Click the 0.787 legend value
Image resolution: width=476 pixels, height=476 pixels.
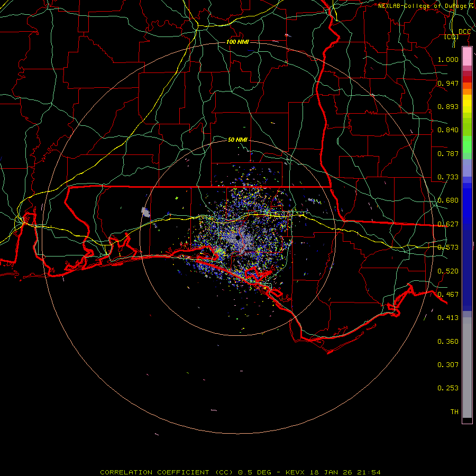pyautogui.click(x=448, y=153)
